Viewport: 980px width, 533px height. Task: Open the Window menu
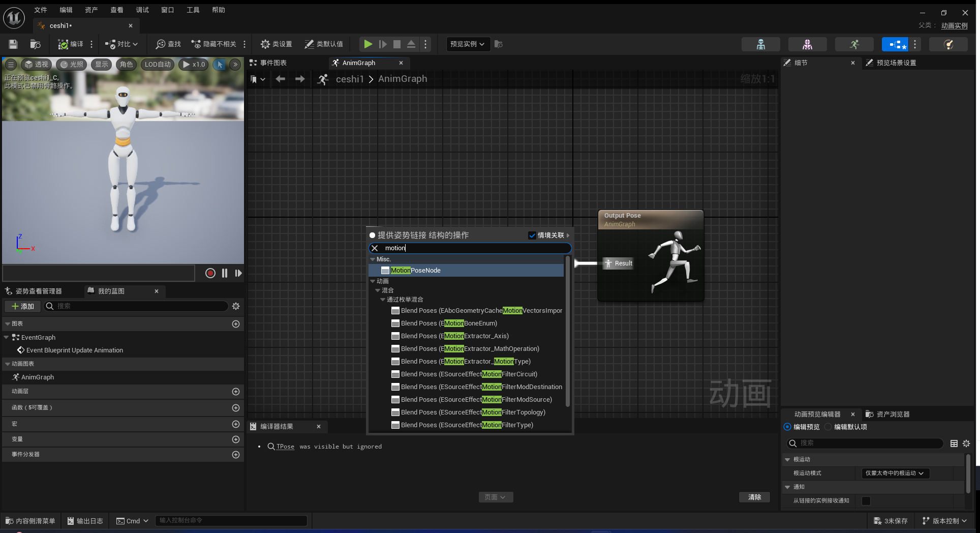click(167, 10)
